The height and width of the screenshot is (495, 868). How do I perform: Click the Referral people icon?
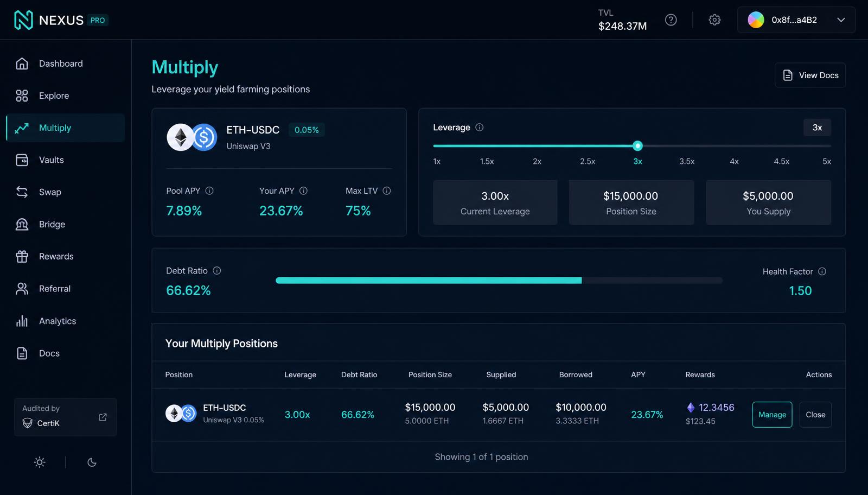pyautogui.click(x=22, y=289)
